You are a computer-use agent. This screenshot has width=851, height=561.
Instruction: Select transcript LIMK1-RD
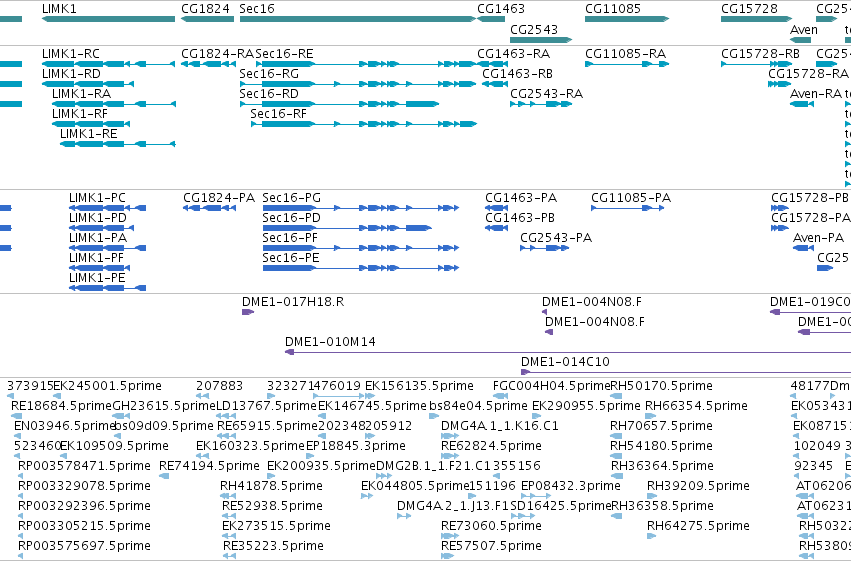(71, 74)
